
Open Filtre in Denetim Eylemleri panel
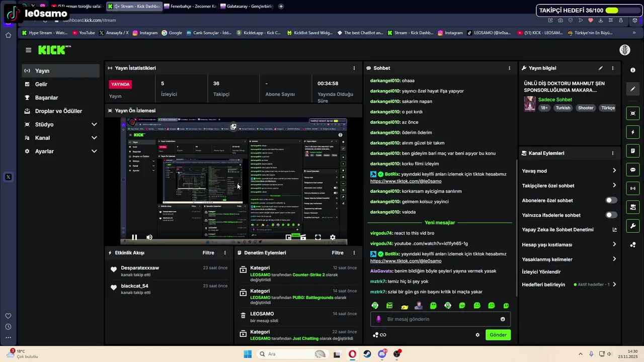(x=338, y=253)
